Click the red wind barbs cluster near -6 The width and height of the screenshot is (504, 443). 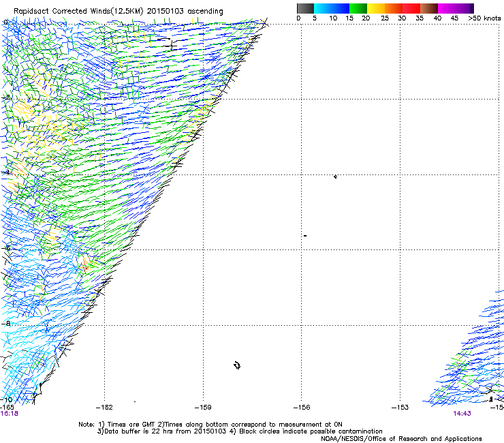click(85, 265)
